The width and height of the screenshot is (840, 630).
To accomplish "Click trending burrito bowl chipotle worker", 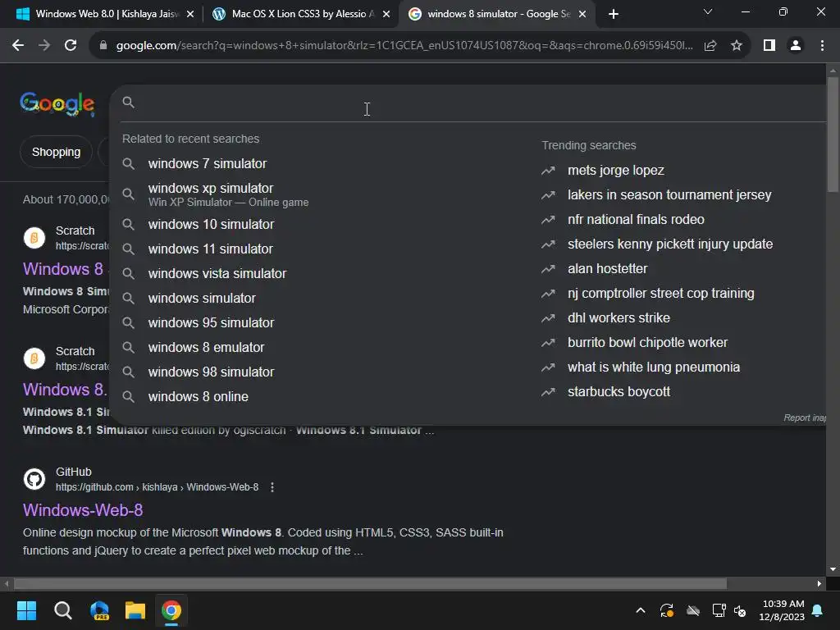I will [648, 343].
